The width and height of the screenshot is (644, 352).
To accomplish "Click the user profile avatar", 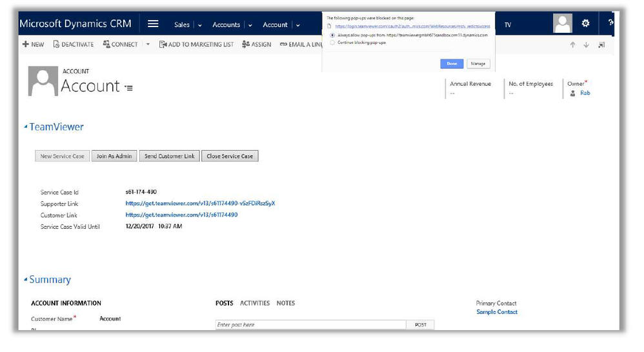I will coord(563,24).
